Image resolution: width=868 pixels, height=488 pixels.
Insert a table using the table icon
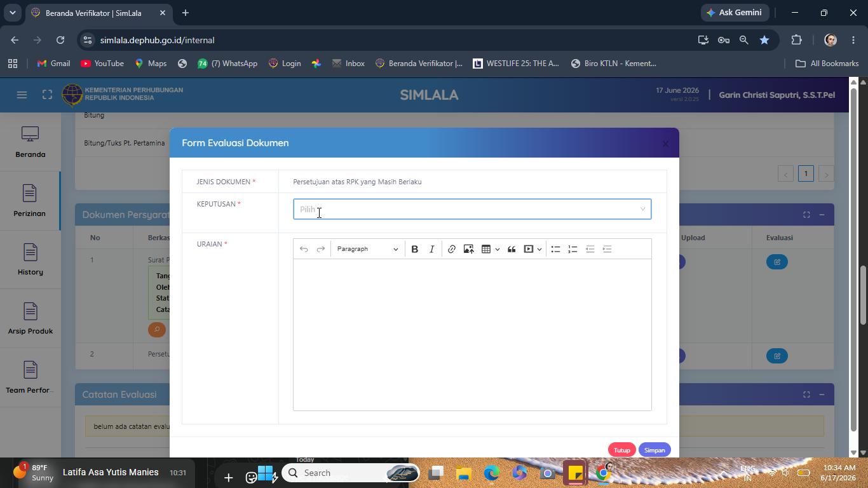(x=486, y=249)
